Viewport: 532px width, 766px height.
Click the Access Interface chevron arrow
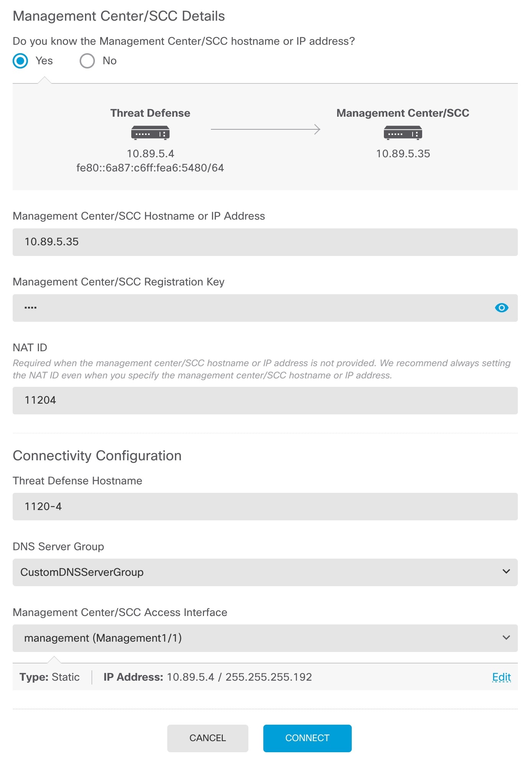click(x=506, y=637)
